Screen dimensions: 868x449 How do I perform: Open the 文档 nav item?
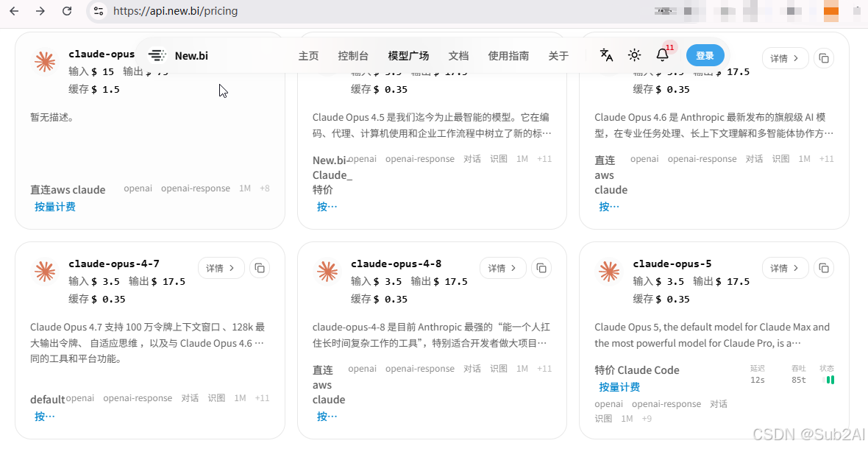458,56
